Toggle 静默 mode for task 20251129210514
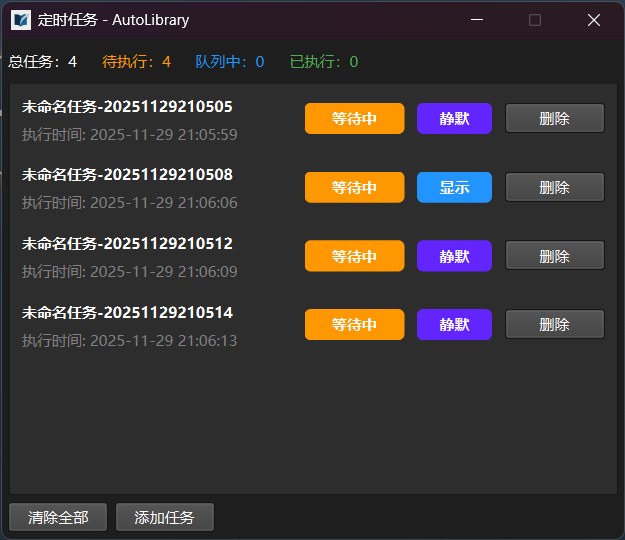Screen dimensions: 625x540 454,324
